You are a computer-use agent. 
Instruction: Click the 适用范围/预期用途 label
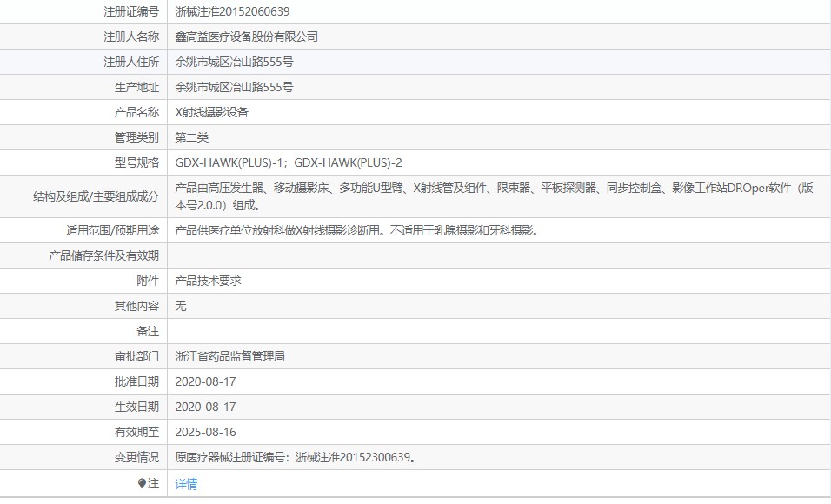(112, 230)
